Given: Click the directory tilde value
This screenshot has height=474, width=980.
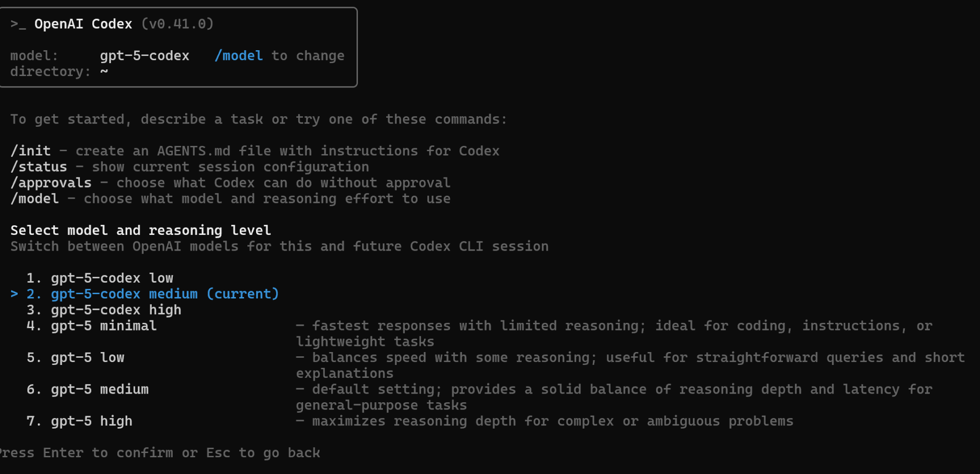Looking at the screenshot, I should [x=104, y=71].
